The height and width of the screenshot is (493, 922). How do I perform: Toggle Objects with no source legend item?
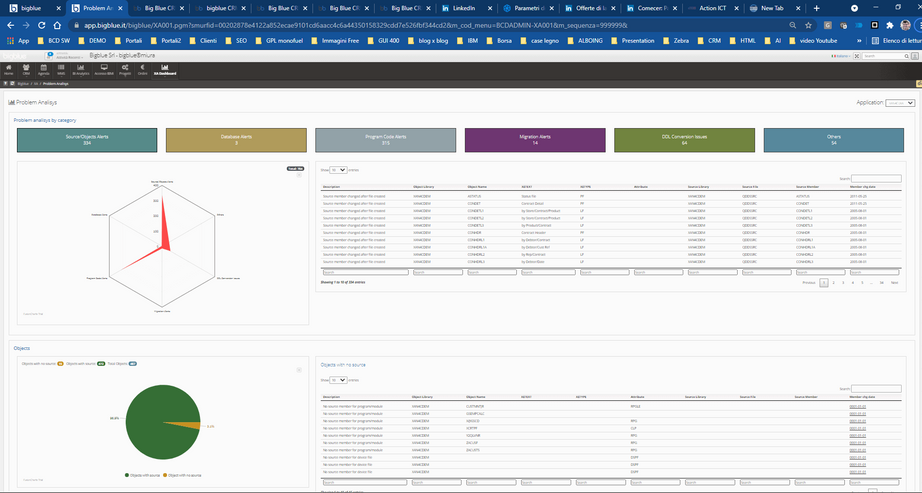(182, 475)
